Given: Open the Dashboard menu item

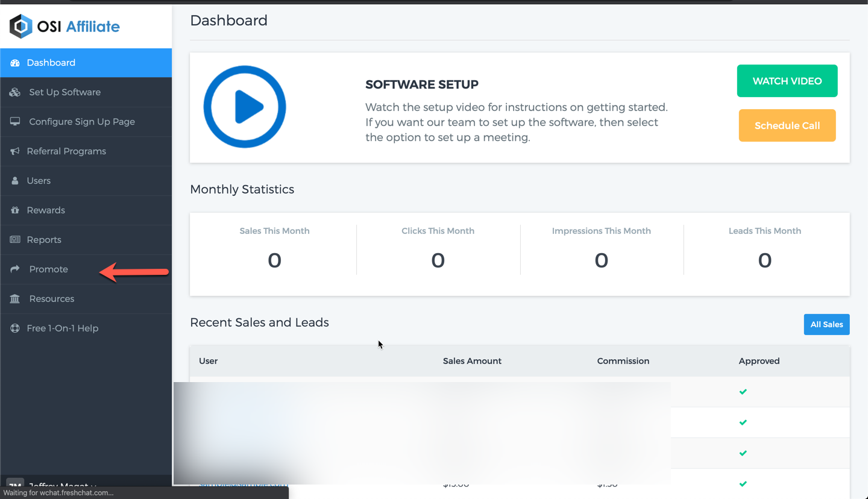Looking at the screenshot, I should click(86, 63).
